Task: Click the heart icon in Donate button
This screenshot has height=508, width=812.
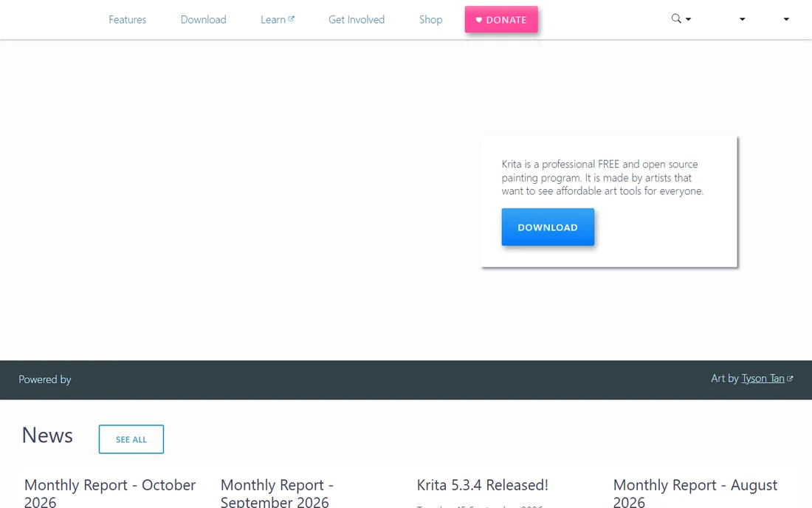Action: click(x=478, y=20)
